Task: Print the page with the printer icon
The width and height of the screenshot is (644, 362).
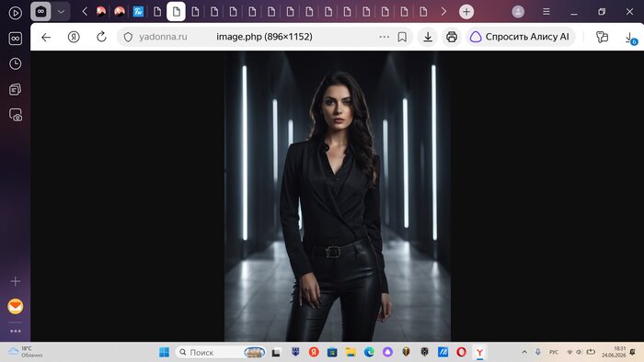Action: (452, 37)
